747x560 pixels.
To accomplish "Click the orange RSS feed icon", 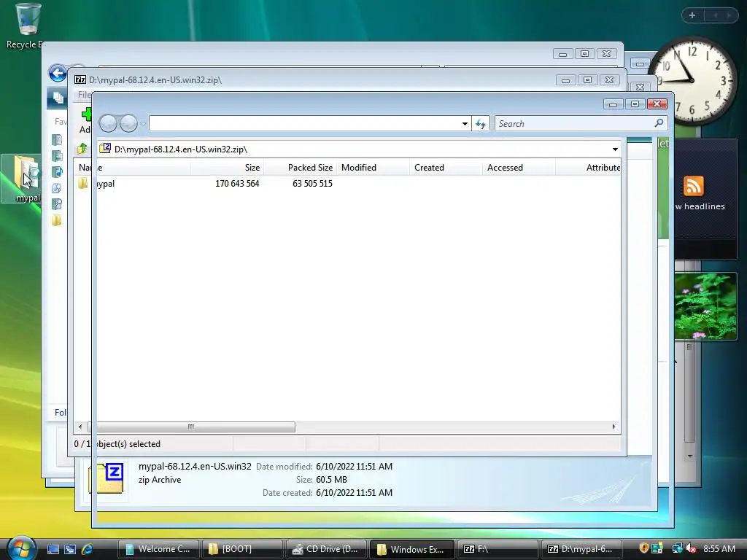I will pos(693,186).
